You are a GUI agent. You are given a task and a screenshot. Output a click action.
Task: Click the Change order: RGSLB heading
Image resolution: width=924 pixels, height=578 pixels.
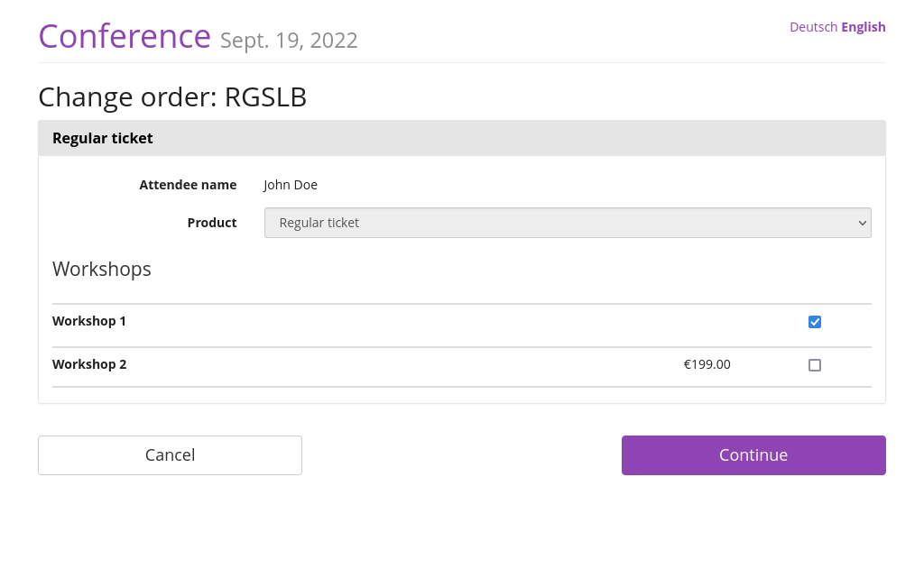(x=172, y=96)
